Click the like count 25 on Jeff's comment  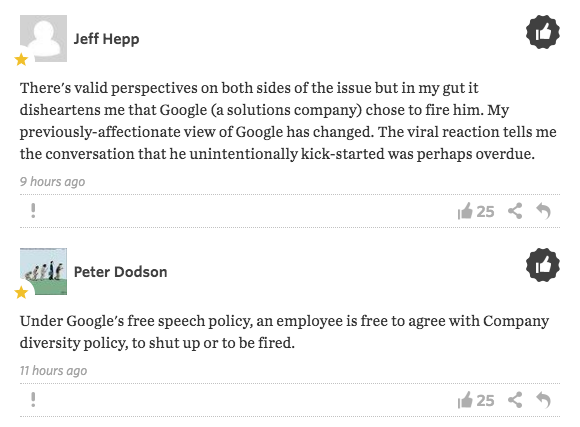pos(485,212)
